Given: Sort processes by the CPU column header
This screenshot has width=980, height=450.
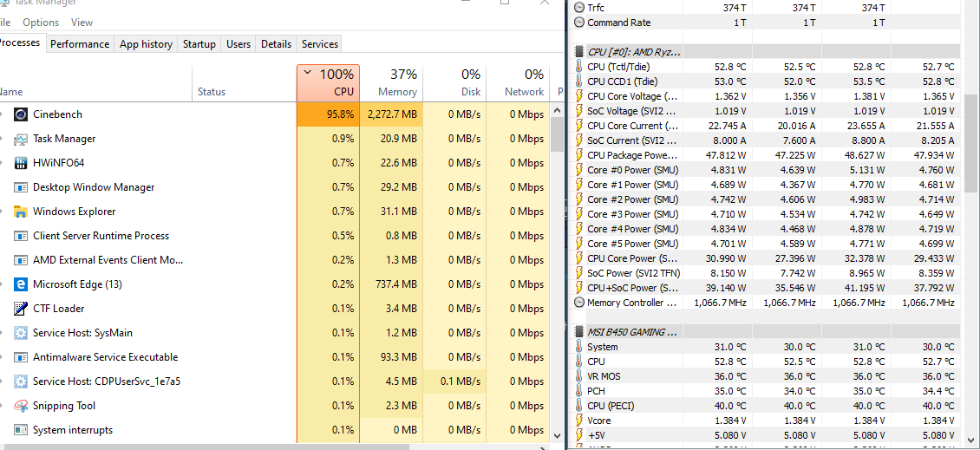Looking at the screenshot, I should pos(328,82).
